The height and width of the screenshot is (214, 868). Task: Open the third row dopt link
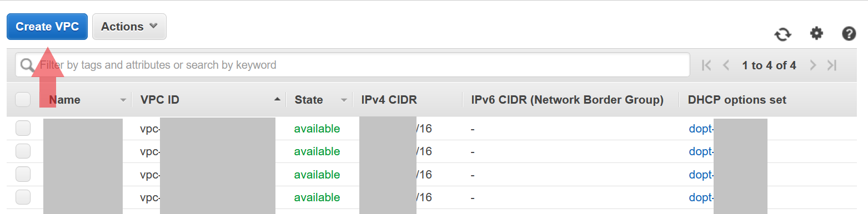pos(701,175)
